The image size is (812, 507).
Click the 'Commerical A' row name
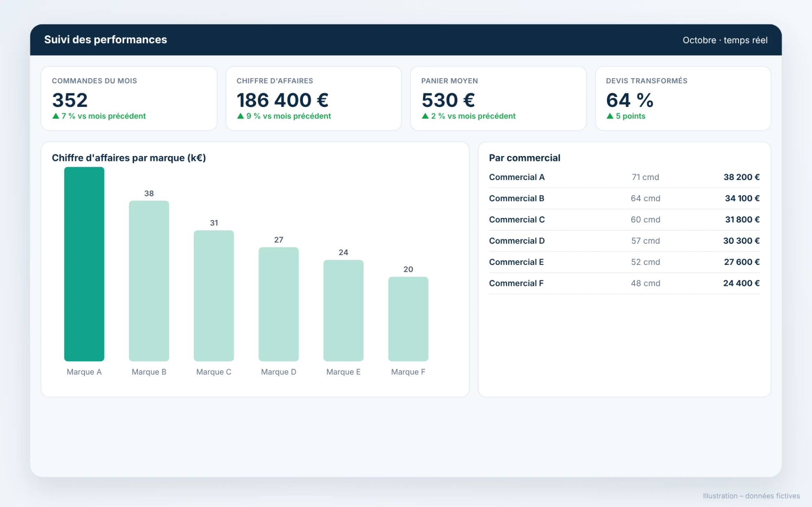click(517, 177)
